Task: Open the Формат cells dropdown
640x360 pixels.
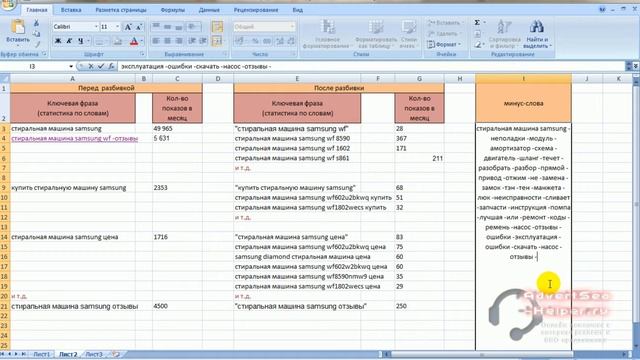Action: point(444,44)
